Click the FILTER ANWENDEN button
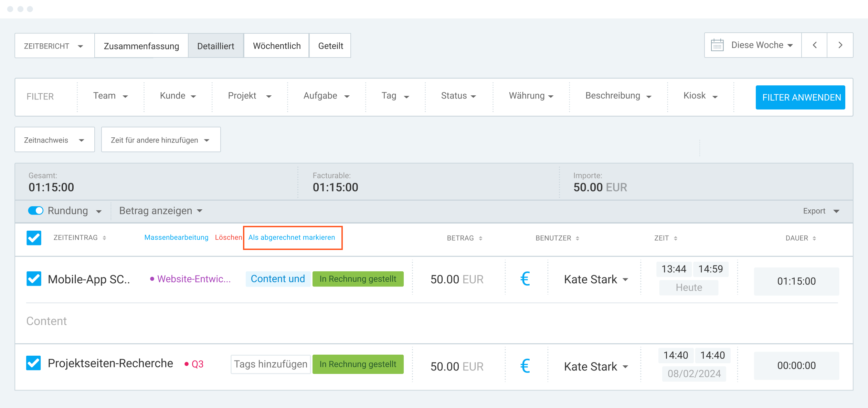 (x=801, y=97)
